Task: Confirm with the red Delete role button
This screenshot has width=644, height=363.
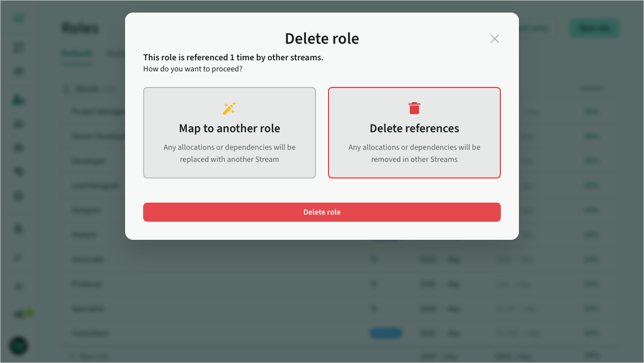Action: 322,212
